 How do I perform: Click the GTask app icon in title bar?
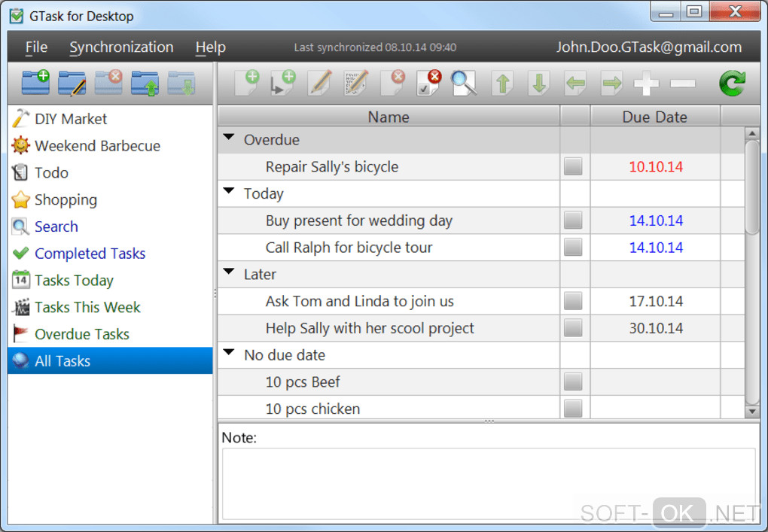17,16
